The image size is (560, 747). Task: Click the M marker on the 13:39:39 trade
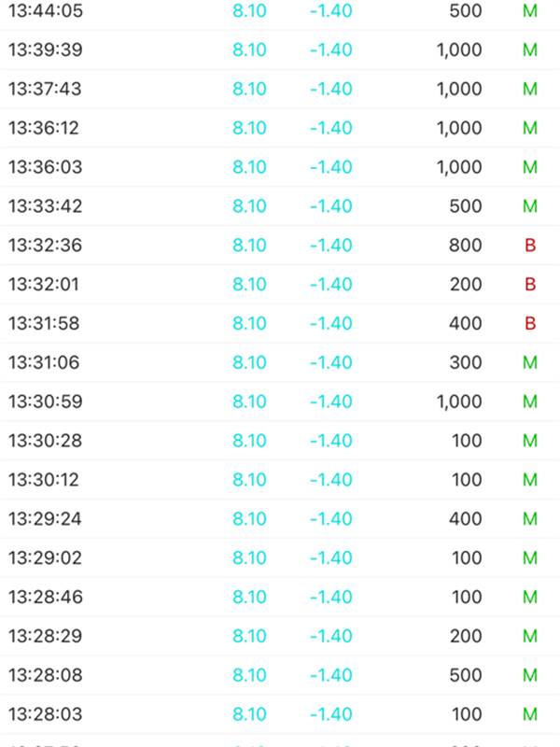click(530, 50)
